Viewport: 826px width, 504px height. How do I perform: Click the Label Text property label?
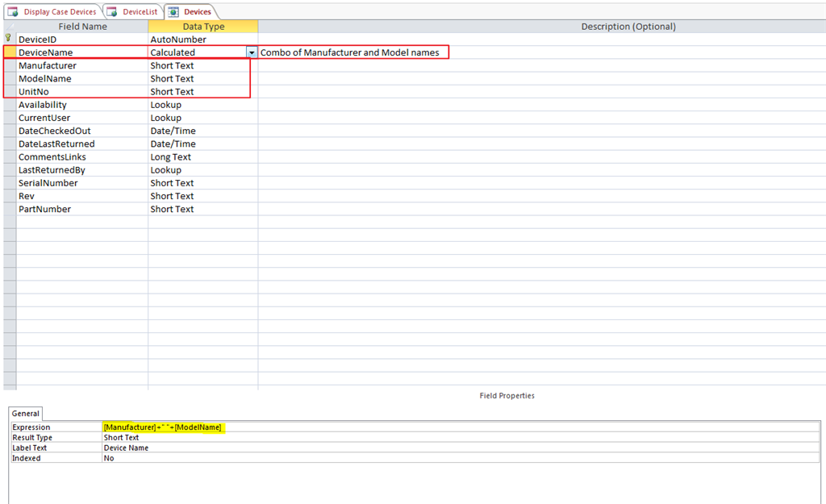30,448
